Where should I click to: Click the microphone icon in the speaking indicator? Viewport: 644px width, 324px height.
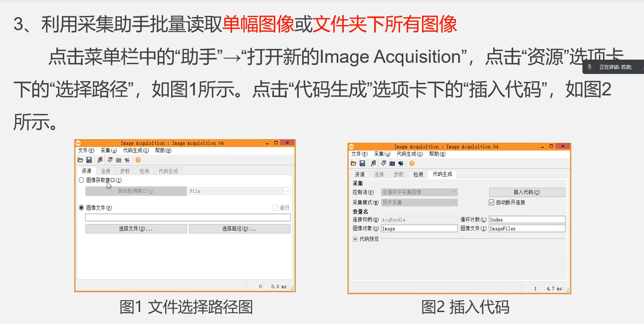pos(590,67)
